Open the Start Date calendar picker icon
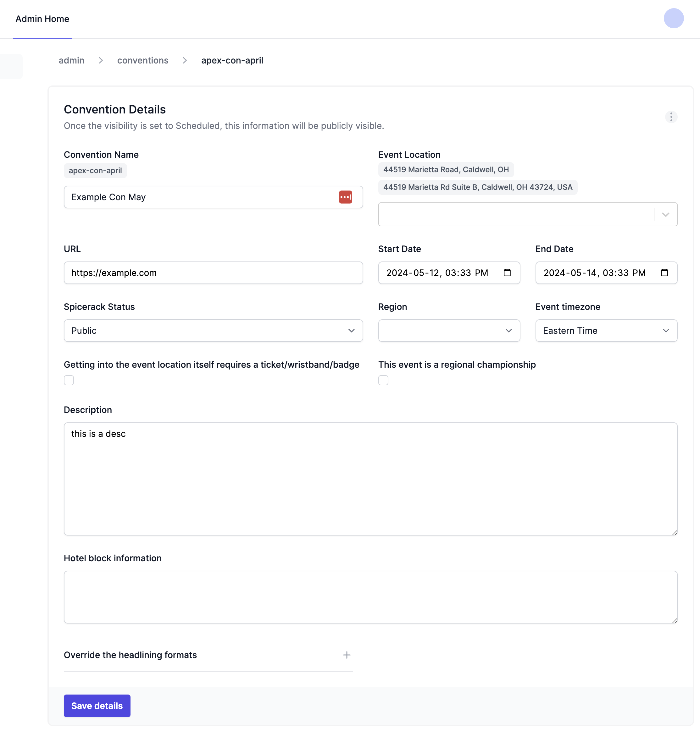Screen dimensions: 700x731 tap(507, 273)
